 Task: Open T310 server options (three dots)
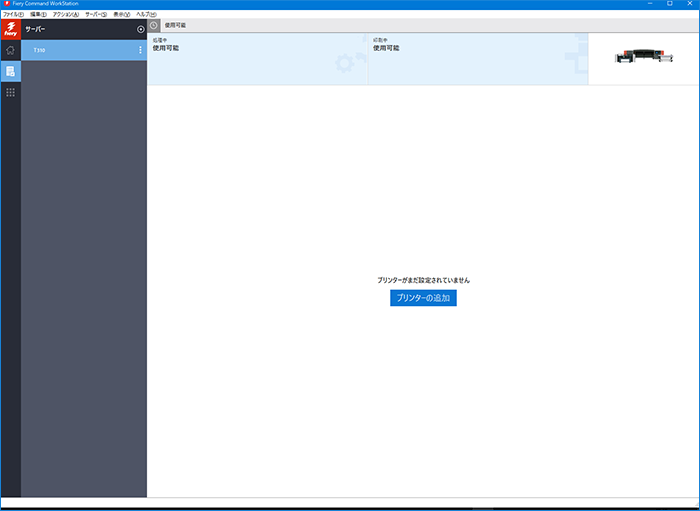140,50
